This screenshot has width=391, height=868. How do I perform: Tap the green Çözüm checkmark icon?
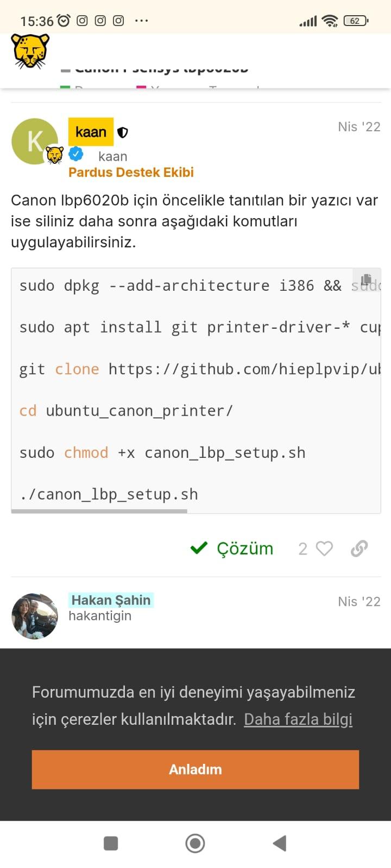[x=199, y=548]
